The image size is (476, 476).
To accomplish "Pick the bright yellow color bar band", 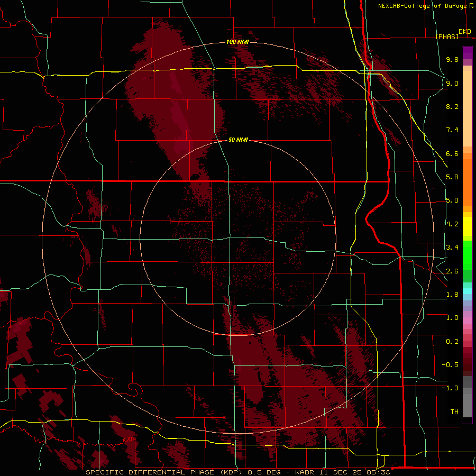I will coord(467,226).
